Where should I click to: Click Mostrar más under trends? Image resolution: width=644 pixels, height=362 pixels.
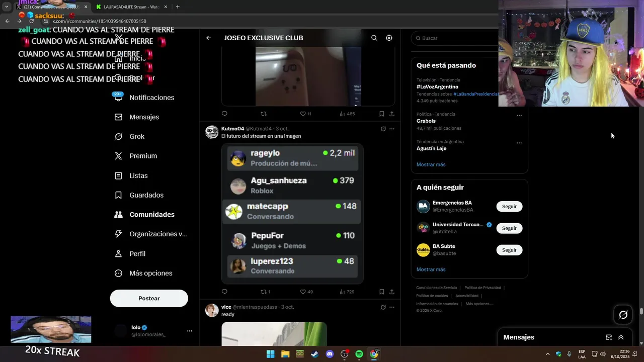point(431,164)
